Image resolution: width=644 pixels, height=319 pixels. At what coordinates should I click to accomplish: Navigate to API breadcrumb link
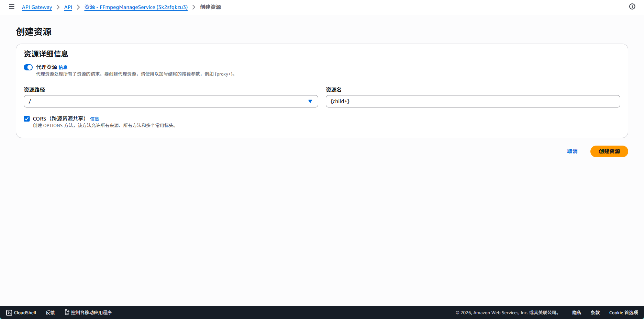[68, 7]
